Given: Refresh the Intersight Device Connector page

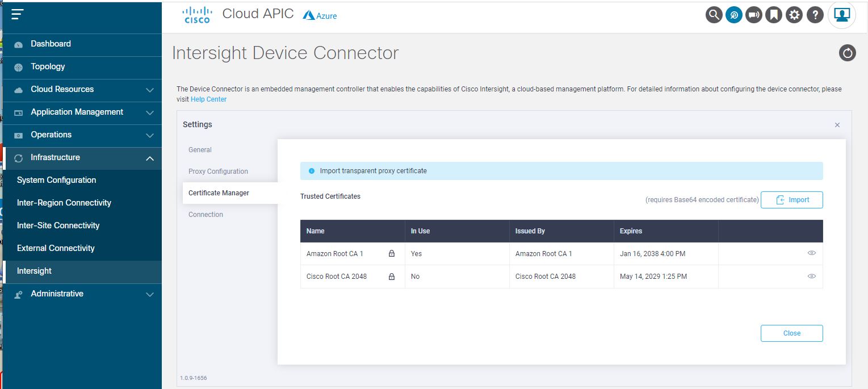Looking at the screenshot, I should (x=848, y=53).
